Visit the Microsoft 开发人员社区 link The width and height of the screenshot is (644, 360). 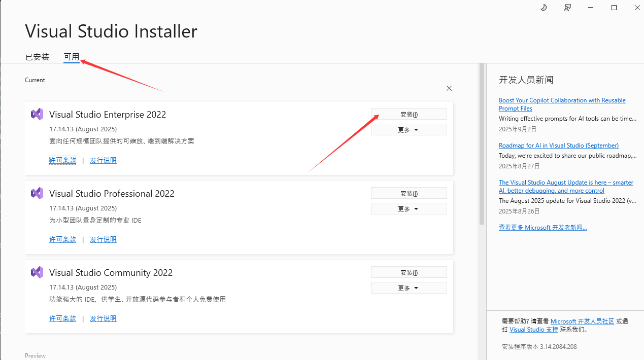583,321
